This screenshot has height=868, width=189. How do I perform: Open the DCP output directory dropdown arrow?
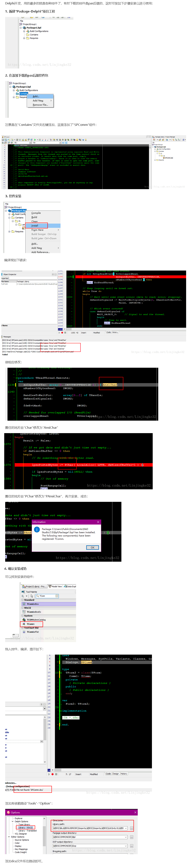(x=126, y=846)
